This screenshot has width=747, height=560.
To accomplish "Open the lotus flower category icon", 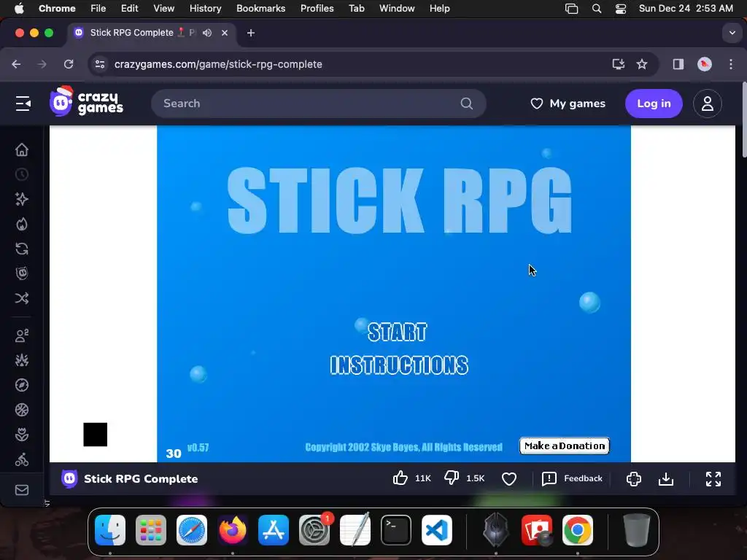I will (x=22, y=435).
